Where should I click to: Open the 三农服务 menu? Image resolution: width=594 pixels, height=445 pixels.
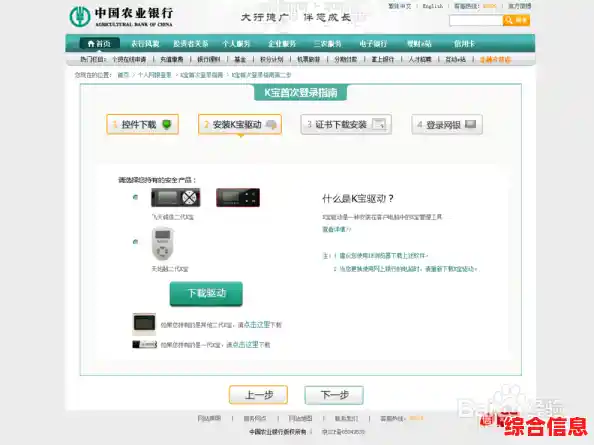click(x=327, y=44)
